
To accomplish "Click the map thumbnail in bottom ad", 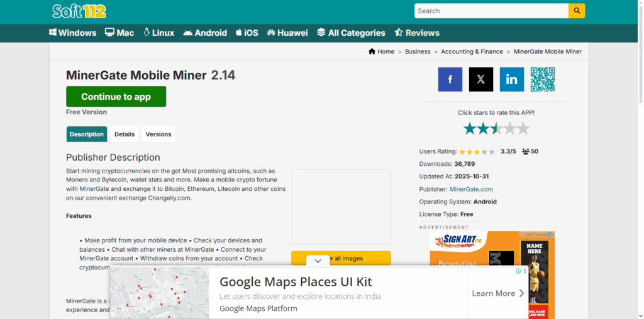I will pyautogui.click(x=159, y=293).
